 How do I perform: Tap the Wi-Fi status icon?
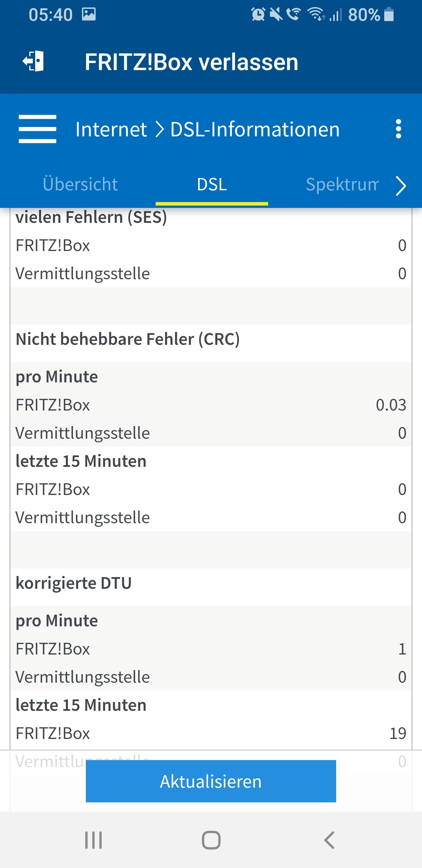click(x=316, y=14)
